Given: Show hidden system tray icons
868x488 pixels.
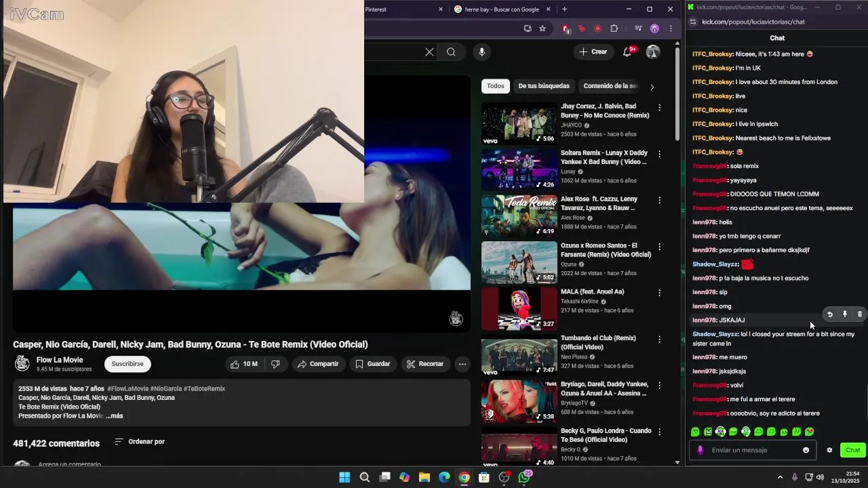Looking at the screenshot, I should [780, 477].
